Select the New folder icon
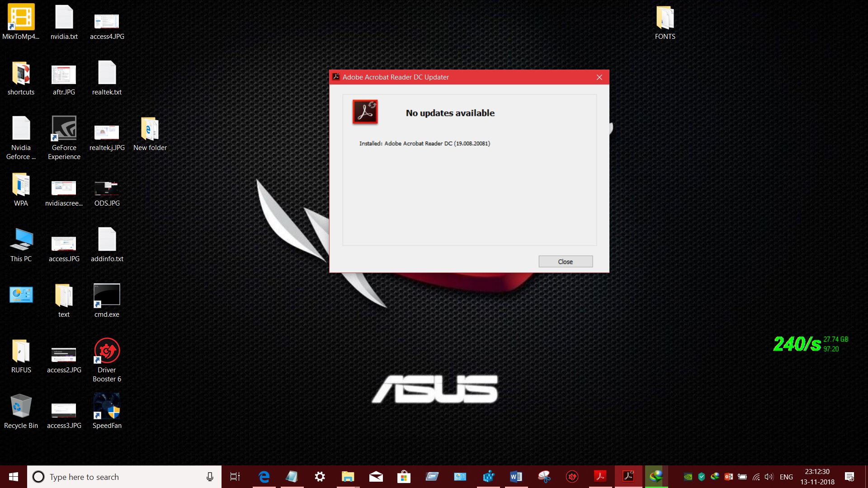The width and height of the screenshot is (868, 488). pyautogui.click(x=150, y=133)
